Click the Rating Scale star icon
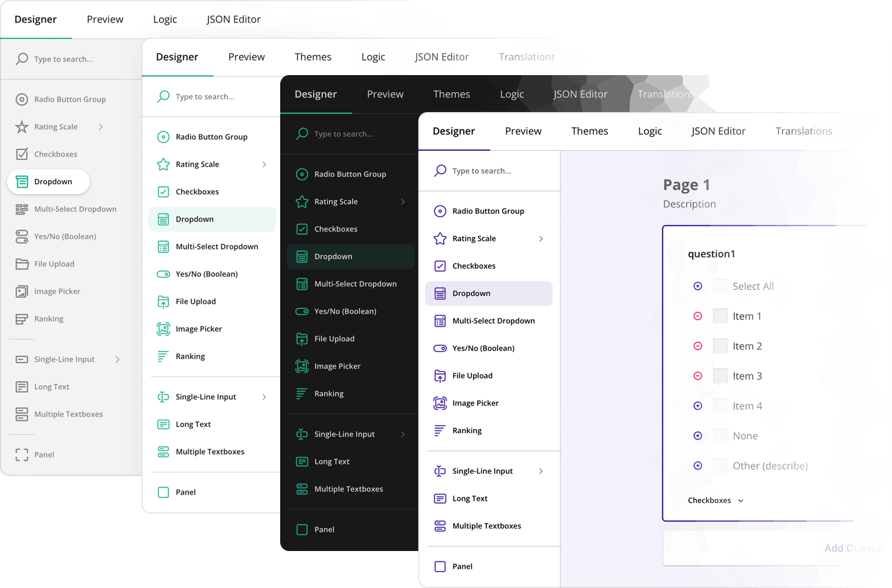 tap(440, 238)
